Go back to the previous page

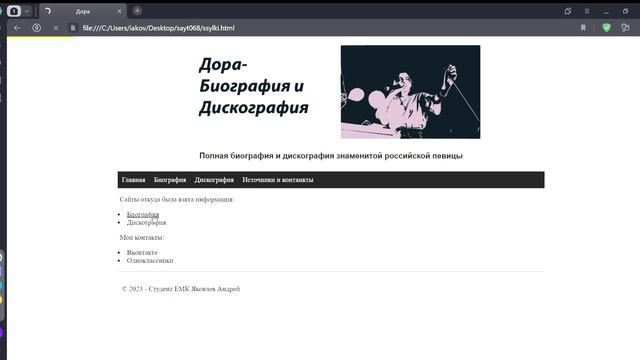tap(17, 28)
